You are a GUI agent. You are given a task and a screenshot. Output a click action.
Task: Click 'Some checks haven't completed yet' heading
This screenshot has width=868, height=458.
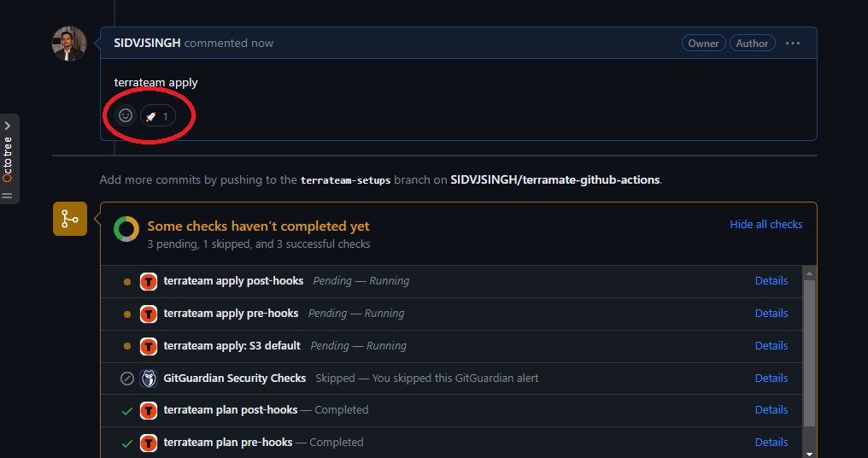click(258, 226)
